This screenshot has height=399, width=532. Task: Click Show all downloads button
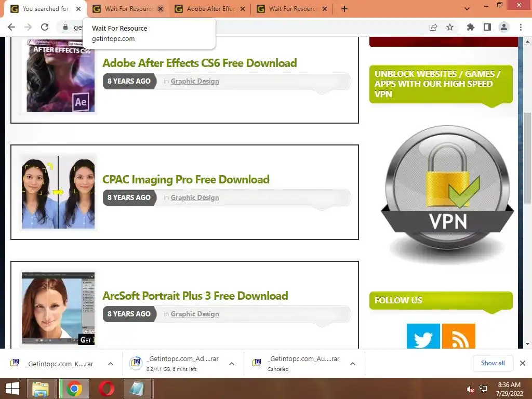(x=493, y=363)
